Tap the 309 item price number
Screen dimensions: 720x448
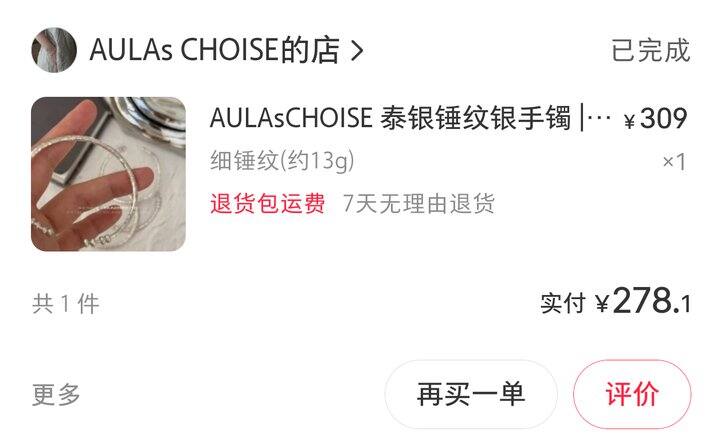pyautogui.click(x=664, y=118)
